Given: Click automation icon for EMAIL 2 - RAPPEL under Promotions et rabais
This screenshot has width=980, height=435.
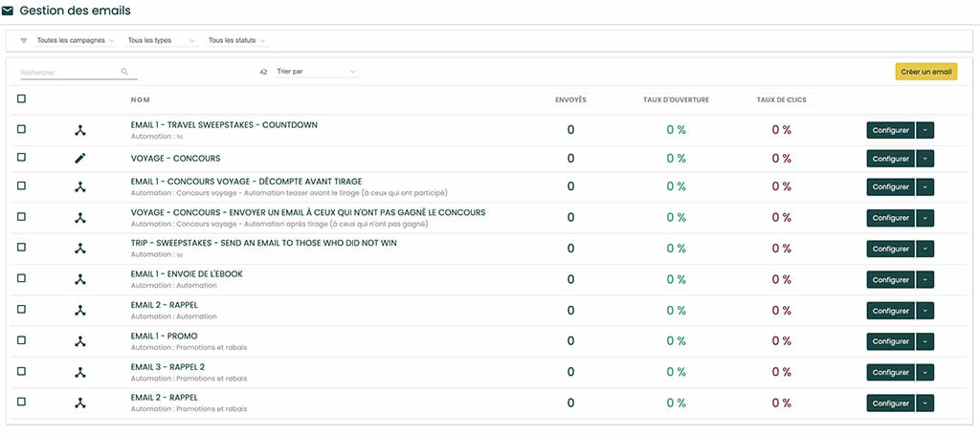Looking at the screenshot, I should point(80,403).
